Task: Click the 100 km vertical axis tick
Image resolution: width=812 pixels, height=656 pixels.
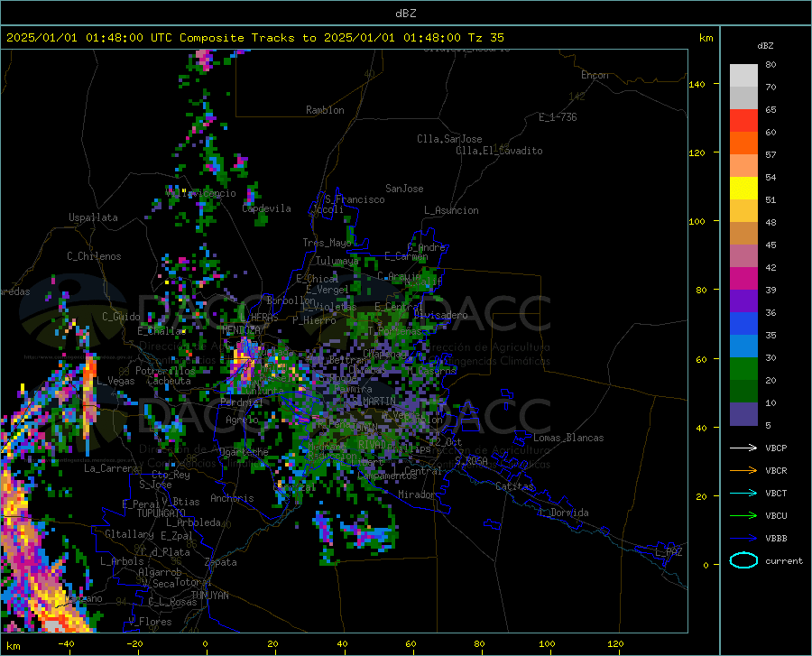Action: click(697, 221)
